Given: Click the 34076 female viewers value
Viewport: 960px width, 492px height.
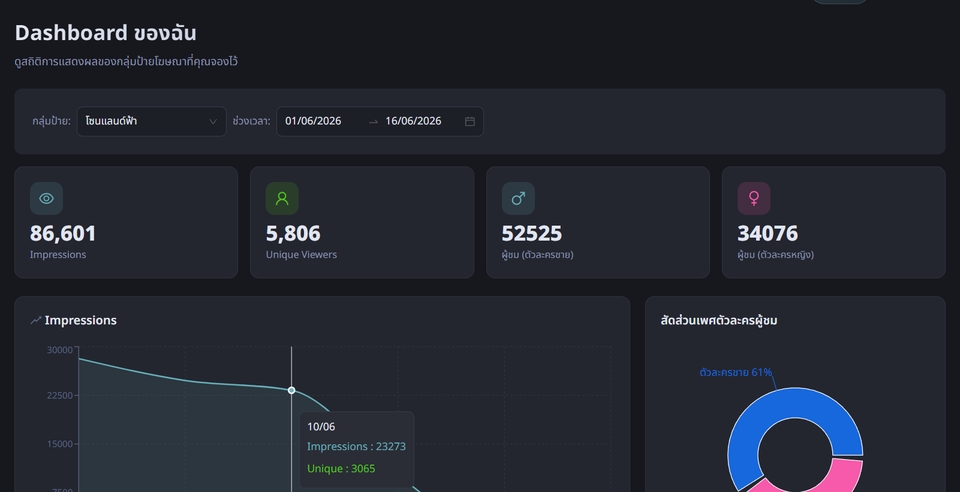Looking at the screenshot, I should click(x=768, y=233).
